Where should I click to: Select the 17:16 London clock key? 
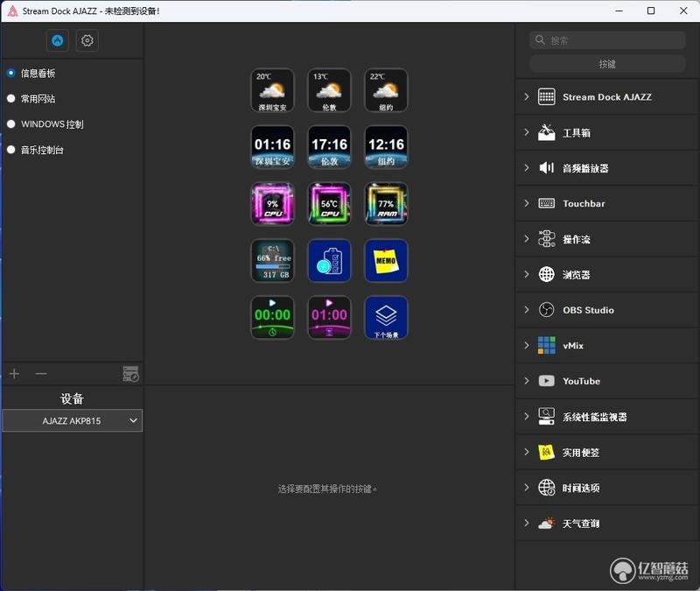[329, 147]
